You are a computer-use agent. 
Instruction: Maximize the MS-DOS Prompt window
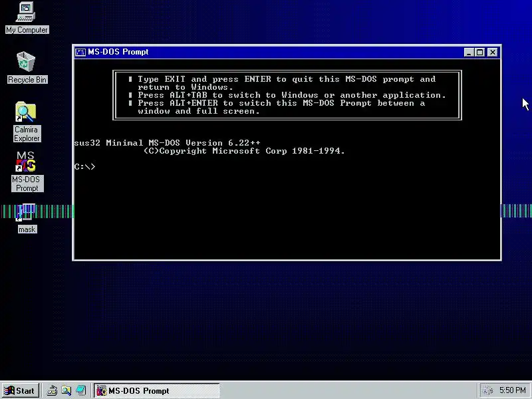click(x=479, y=53)
